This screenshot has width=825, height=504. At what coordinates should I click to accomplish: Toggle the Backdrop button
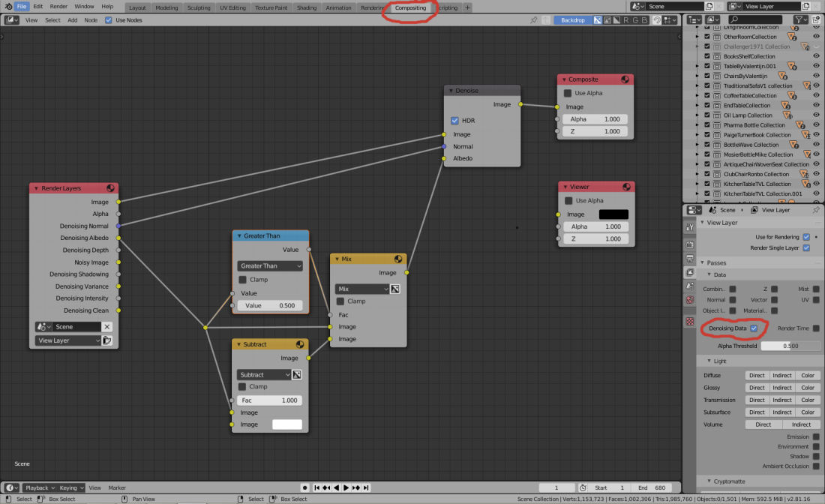pyautogui.click(x=572, y=20)
